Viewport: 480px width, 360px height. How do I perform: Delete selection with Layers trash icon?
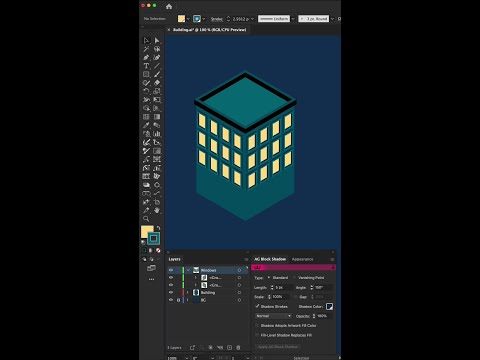(238, 347)
